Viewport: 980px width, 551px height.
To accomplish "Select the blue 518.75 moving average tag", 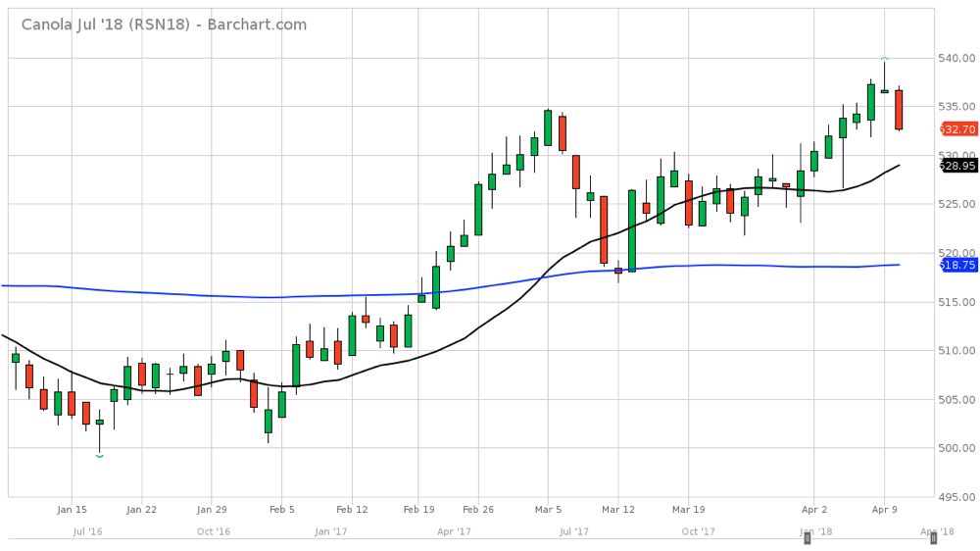I will tap(958, 265).
